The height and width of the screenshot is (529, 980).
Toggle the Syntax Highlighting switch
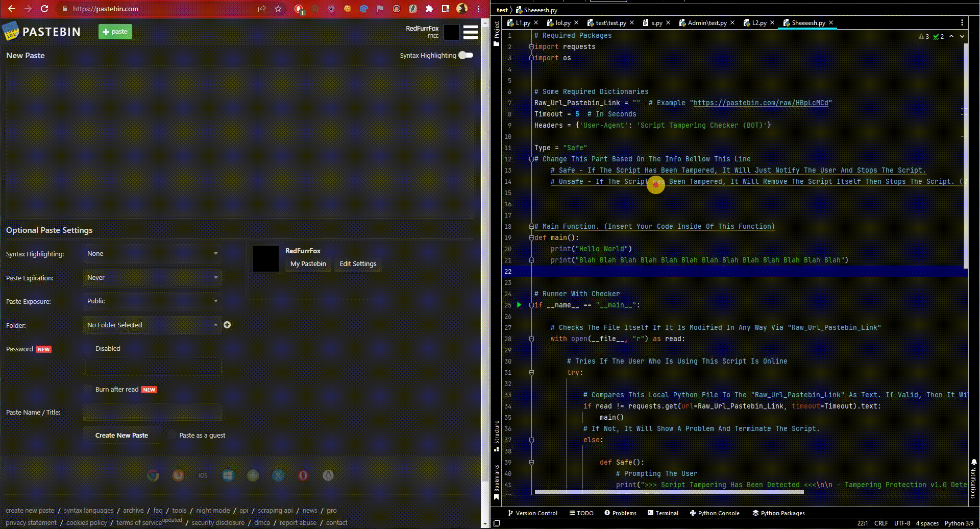(x=465, y=55)
